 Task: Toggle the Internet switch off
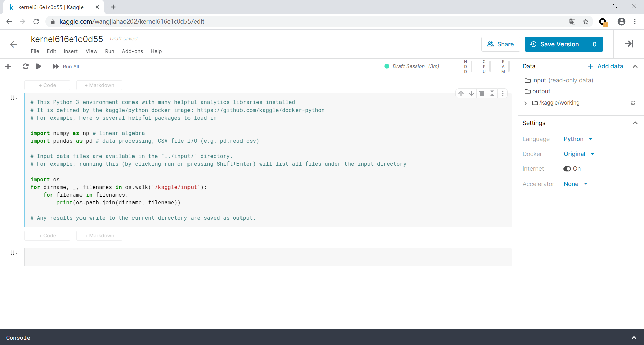(567, 169)
